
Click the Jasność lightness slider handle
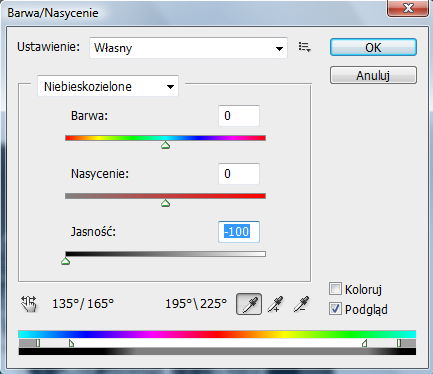click(66, 261)
